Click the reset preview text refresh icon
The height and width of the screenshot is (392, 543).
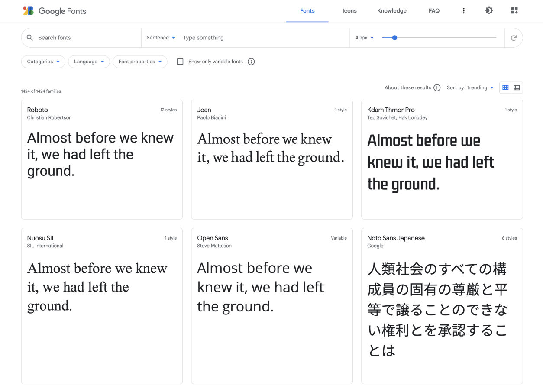tap(514, 38)
